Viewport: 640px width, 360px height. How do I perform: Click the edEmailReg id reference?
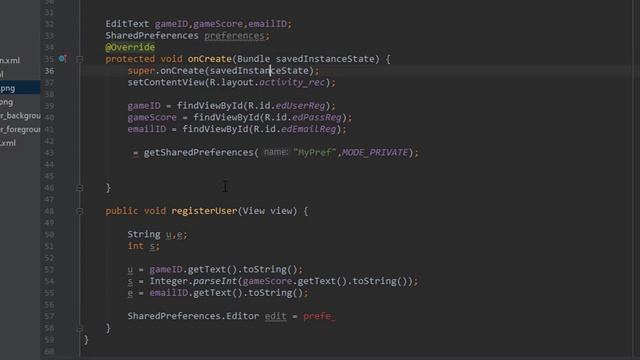pos(309,129)
